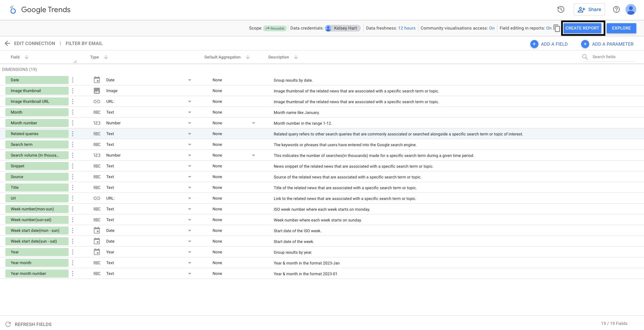Toggle Field editing in reports On

click(549, 28)
